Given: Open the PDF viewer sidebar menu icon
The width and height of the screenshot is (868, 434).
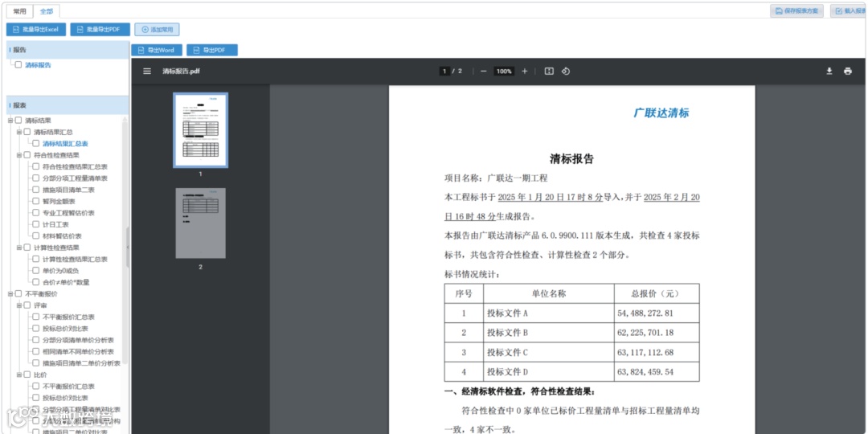Looking at the screenshot, I should [147, 72].
